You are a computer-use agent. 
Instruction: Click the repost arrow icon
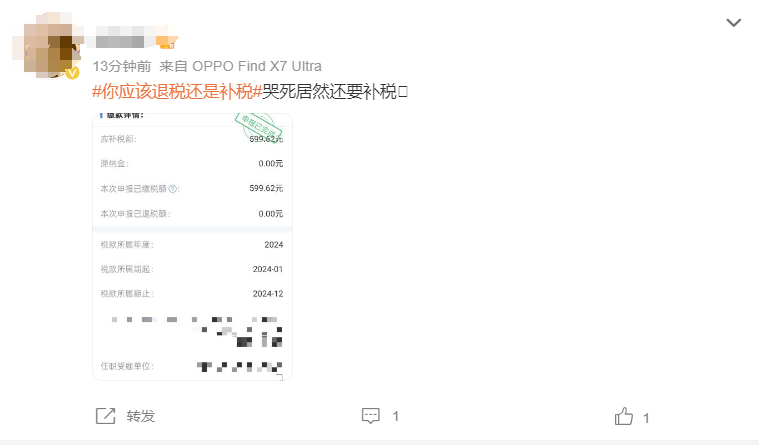coord(106,416)
